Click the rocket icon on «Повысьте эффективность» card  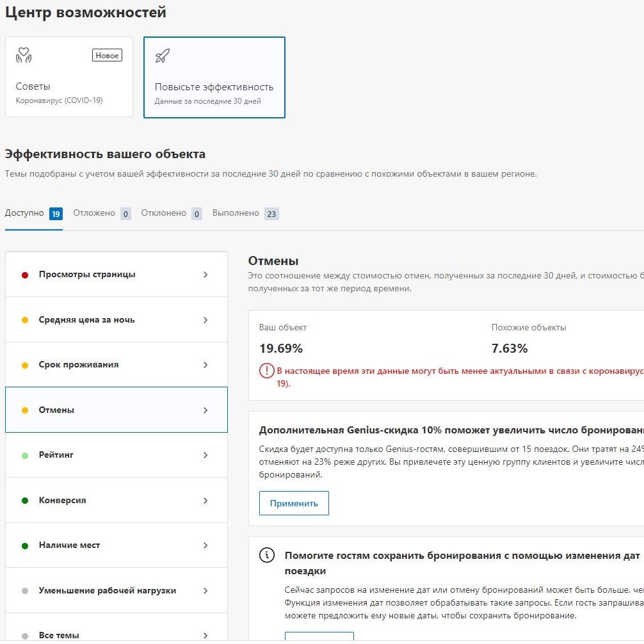[162, 57]
